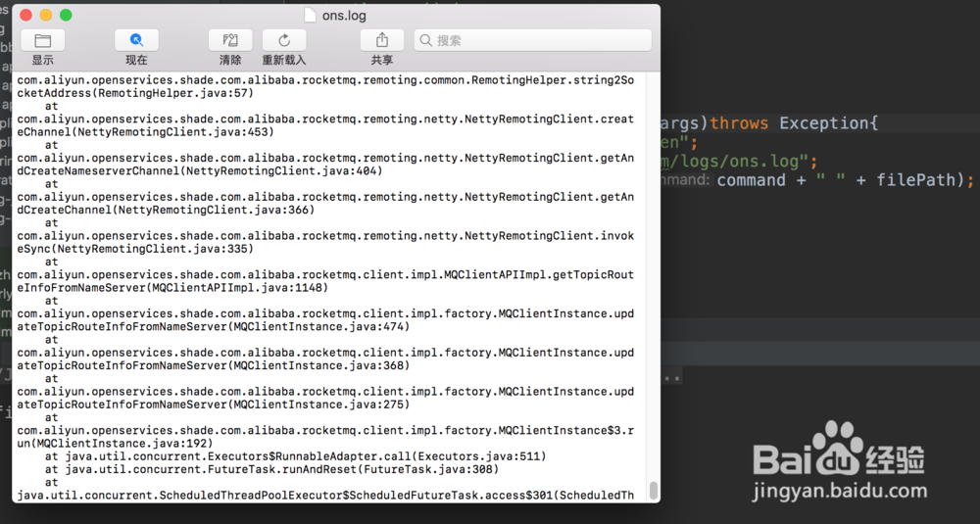The width and height of the screenshot is (980, 524).
Task: Click the line containing Executors.java:511
Action: [295, 456]
